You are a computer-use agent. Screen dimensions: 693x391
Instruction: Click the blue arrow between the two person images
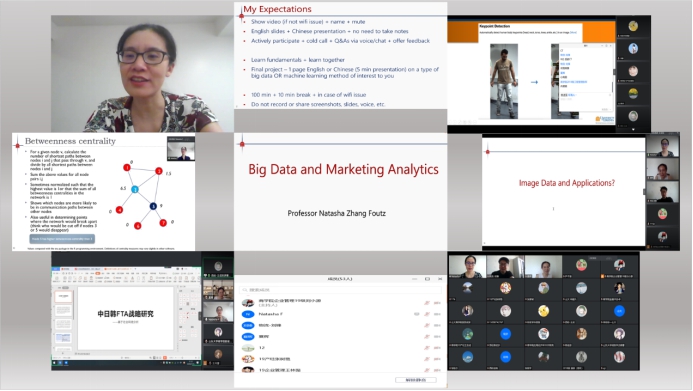pos(534,82)
